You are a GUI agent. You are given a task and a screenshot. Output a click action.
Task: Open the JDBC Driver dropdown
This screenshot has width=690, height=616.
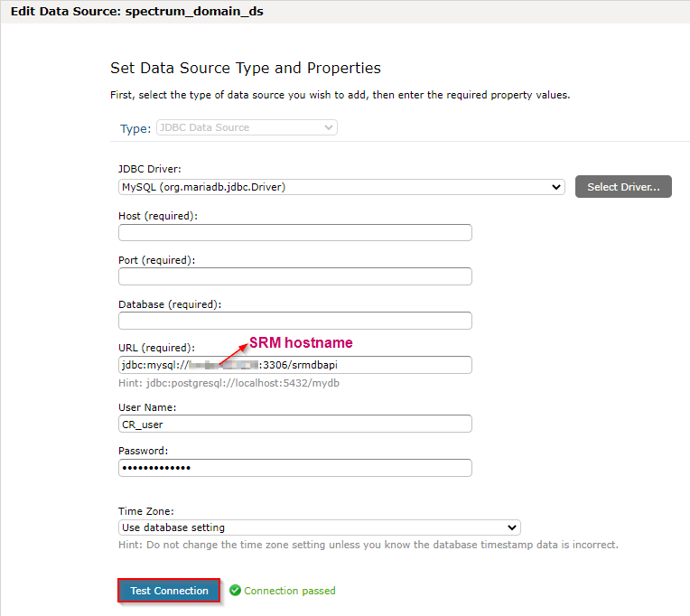tap(341, 187)
